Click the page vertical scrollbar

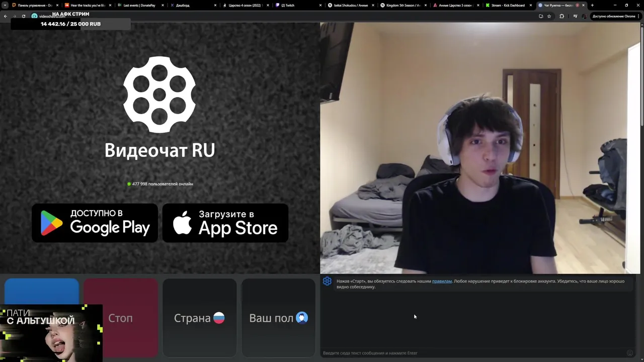click(x=642, y=75)
